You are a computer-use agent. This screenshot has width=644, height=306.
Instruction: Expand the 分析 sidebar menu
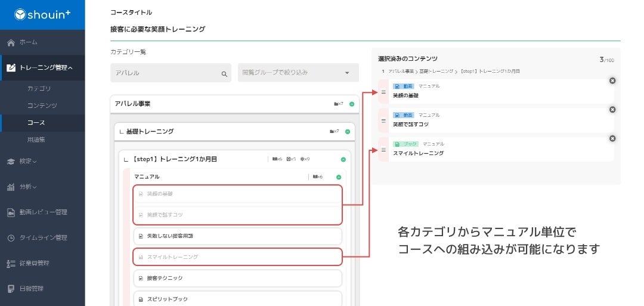pyautogui.click(x=28, y=187)
